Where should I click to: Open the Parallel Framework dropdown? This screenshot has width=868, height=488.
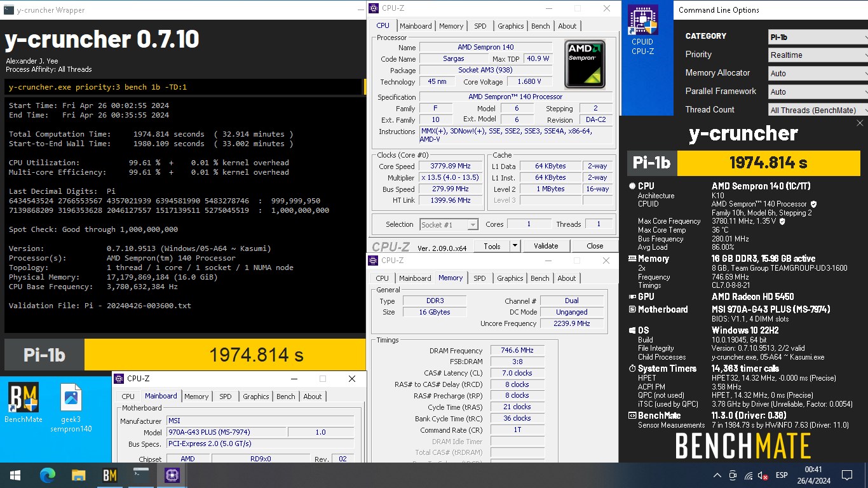coord(818,92)
